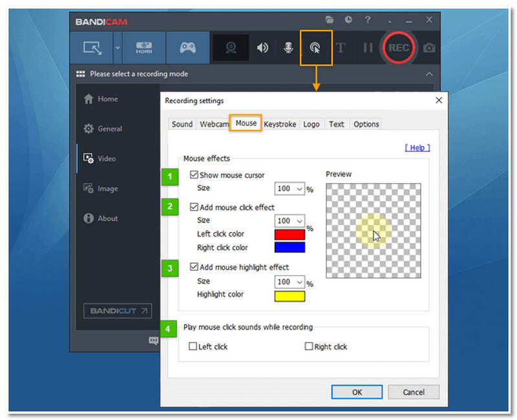The image size is (517, 420).
Task: Switch to the Sound tab
Action: pos(182,124)
